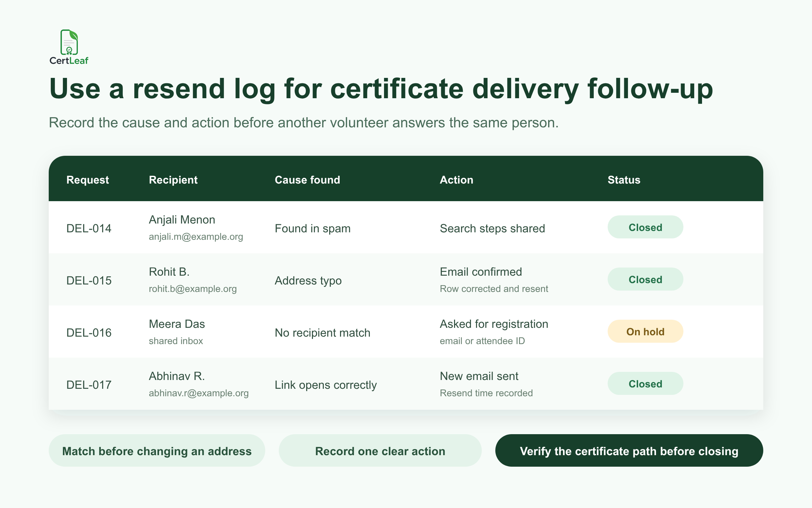Click the resend log page headline
812x508 pixels.
pyautogui.click(x=381, y=89)
